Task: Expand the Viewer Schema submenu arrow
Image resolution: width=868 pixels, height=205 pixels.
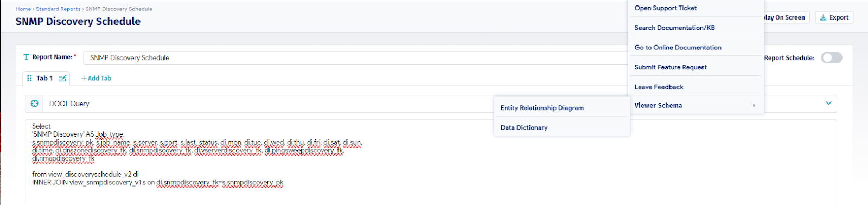Action: coord(754,106)
